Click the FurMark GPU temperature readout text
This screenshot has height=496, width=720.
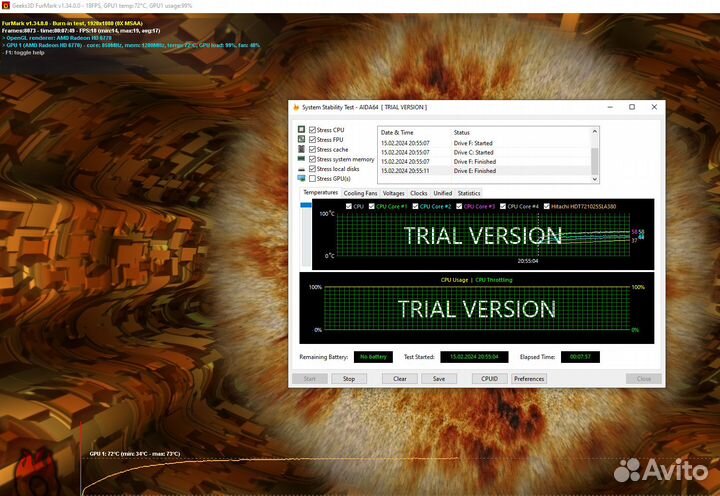pyautogui.click(x=135, y=454)
